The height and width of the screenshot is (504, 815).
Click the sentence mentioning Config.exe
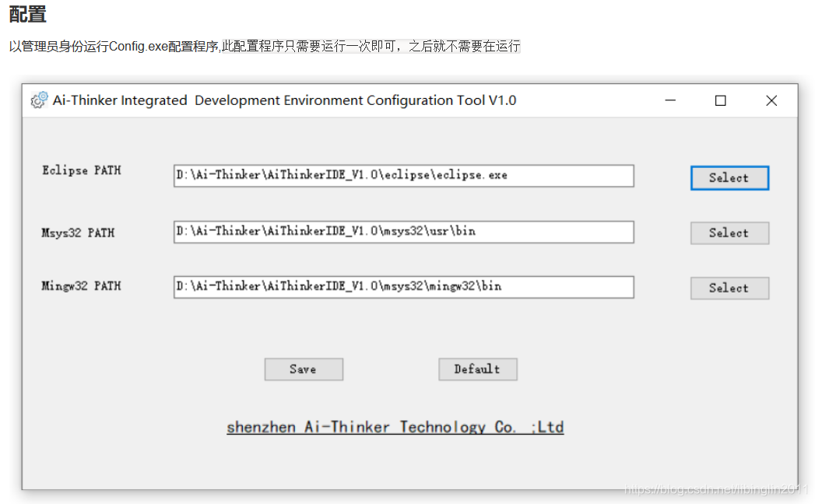265,46
